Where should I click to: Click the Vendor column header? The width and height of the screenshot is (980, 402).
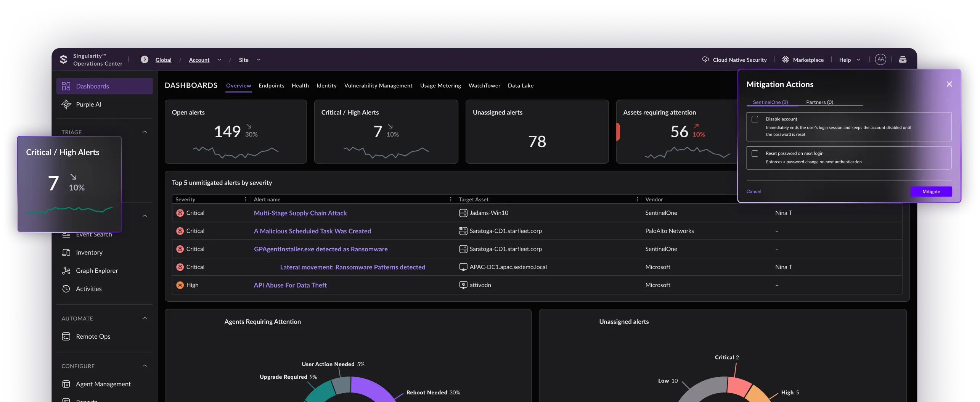click(654, 199)
